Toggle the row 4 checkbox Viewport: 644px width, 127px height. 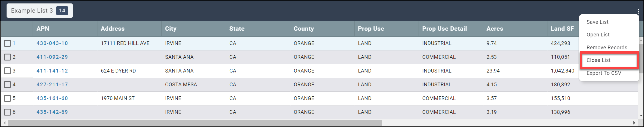pos(7,85)
